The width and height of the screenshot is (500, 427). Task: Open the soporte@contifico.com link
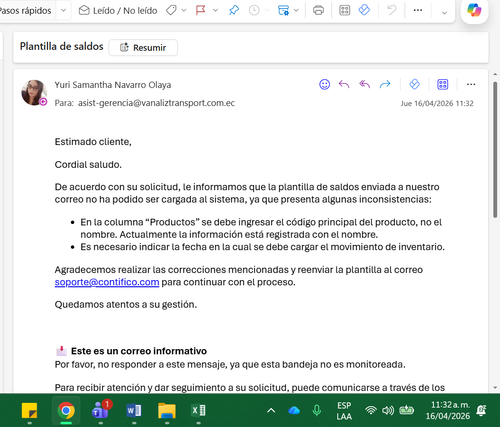(107, 282)
